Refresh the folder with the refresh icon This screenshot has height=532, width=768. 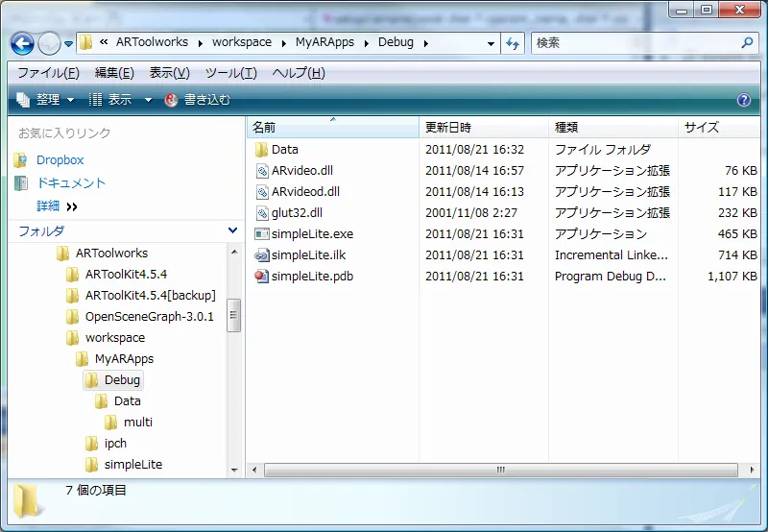coord(513,43)
